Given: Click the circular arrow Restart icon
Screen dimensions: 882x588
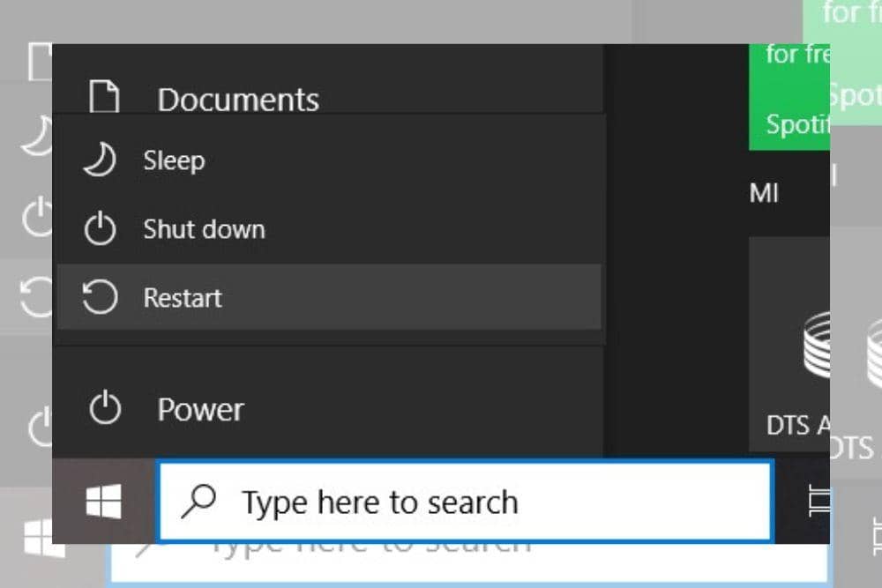Looking at the screenshot, I should click(x=99, y=298).
